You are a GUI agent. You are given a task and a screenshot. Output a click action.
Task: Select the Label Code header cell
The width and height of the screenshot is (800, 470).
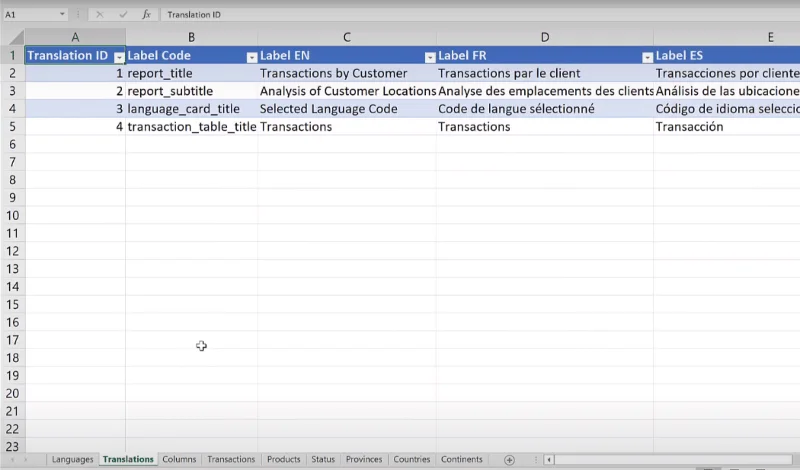[x=191, y=55]
